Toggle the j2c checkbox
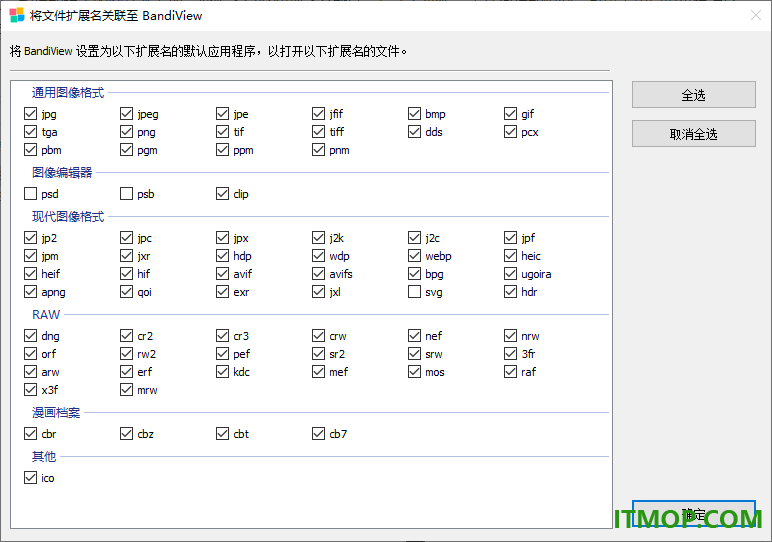The height and width of the screenshot is (542, 772). pyautogui.click(x=415, y=238)
